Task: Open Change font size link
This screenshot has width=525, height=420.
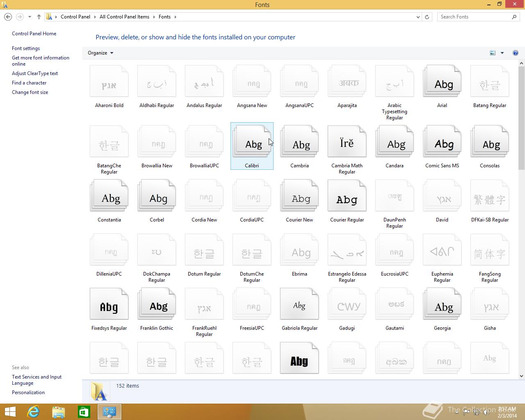Action: (30, 92)
